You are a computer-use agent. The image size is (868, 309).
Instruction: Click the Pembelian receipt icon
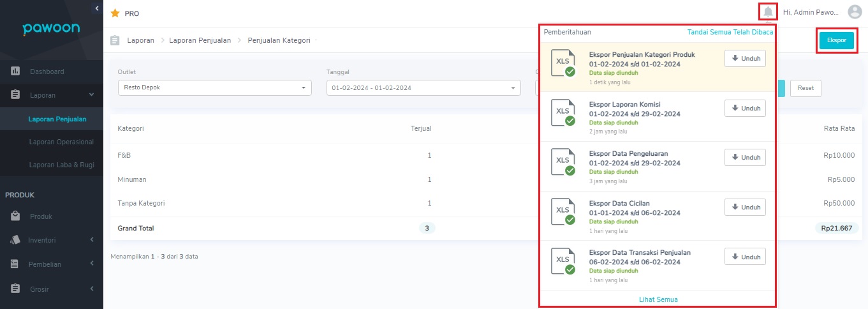[15, 264]
